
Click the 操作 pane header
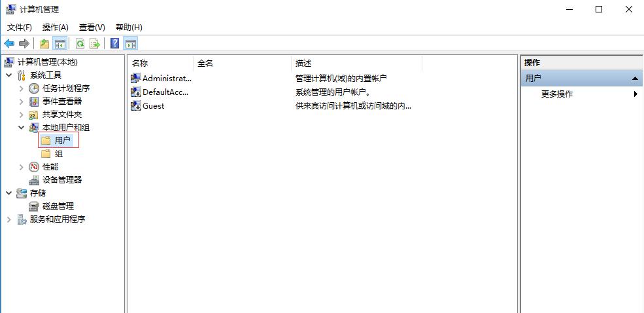pos(582,63)
